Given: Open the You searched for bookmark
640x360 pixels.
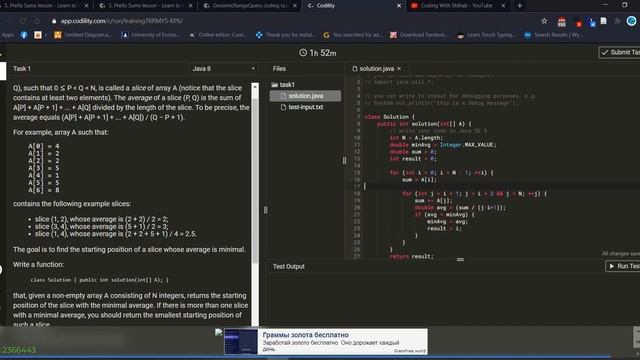Looking at the screenshot, I should pyautogui.click(x=353, y=35).
